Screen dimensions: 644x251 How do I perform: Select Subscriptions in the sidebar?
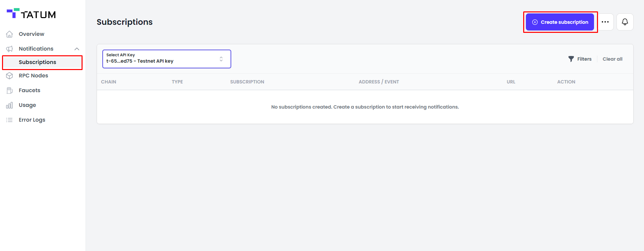38,62
